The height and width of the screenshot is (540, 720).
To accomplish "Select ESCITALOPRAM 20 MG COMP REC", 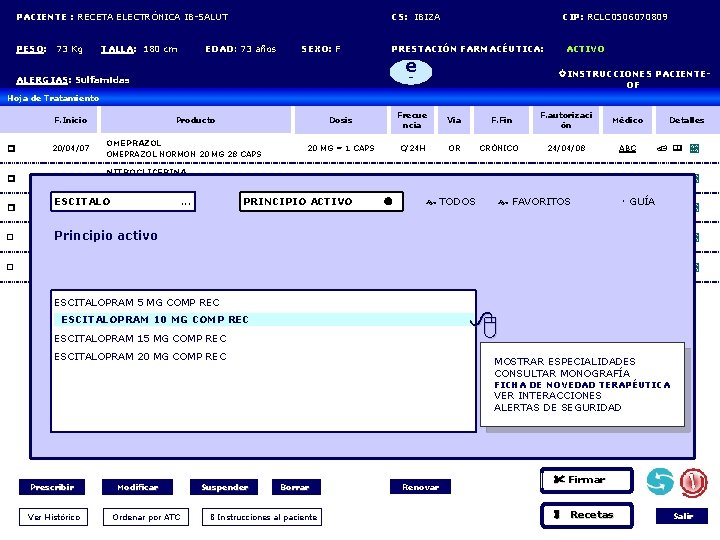I will pos(140,356).
